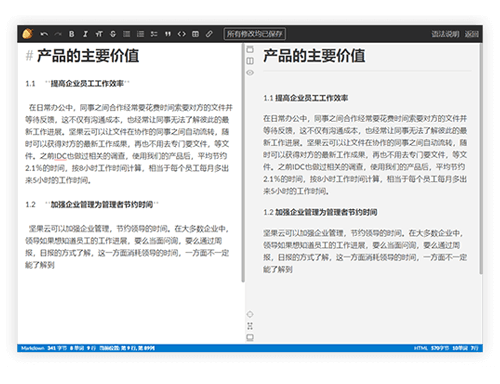500x384 pixels.
Task: Toggle bold formatting with B icon
Action: point(72,34)
